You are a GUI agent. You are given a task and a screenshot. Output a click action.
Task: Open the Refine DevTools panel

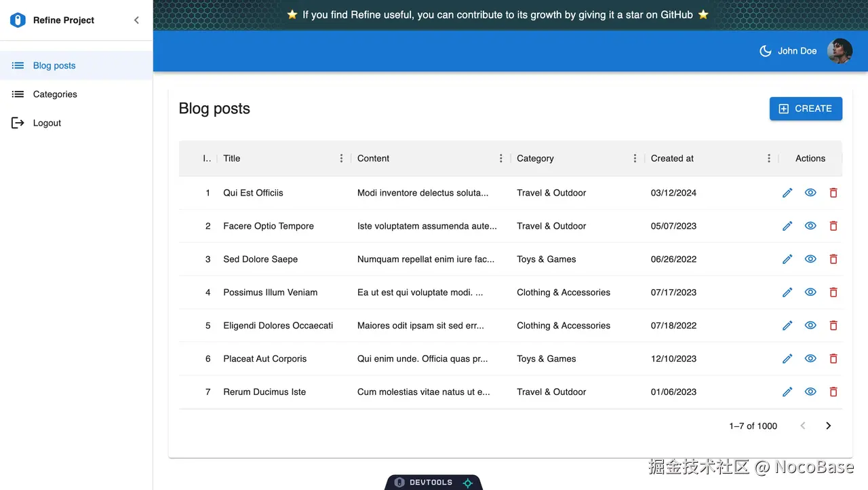tap(433, 482)
